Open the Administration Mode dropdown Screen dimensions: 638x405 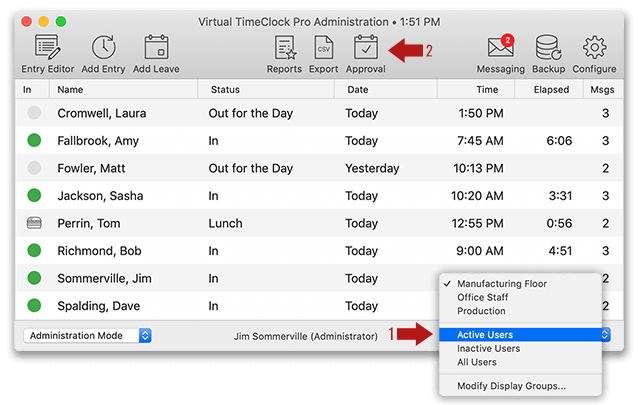87,335
